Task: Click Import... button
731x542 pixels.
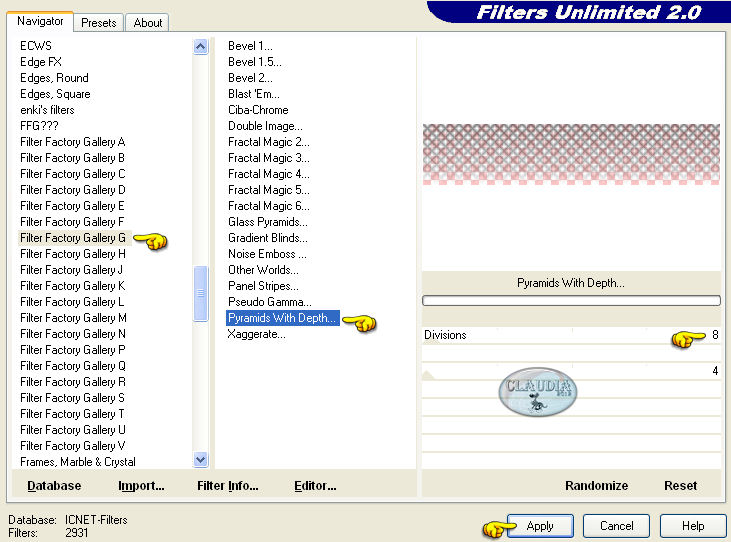Action: pos(141,486)
